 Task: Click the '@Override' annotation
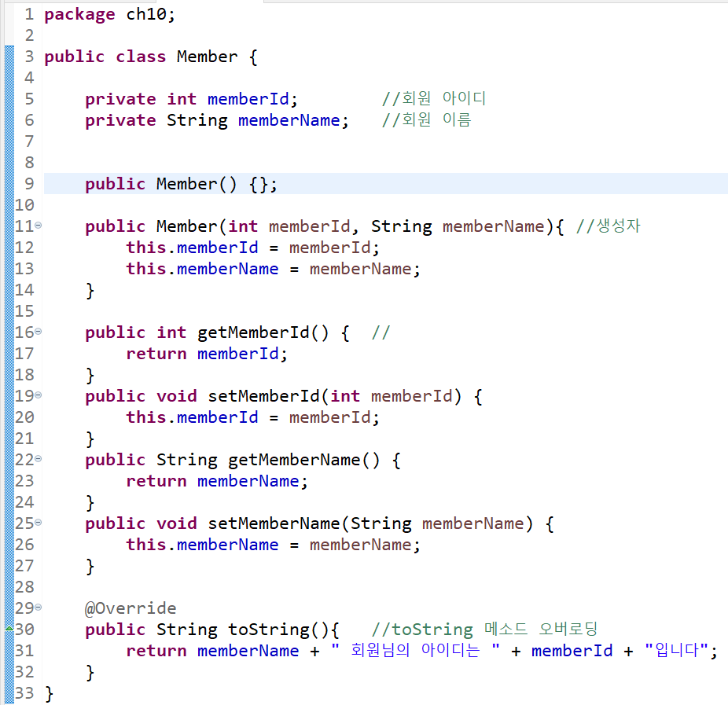pos(131,608)
